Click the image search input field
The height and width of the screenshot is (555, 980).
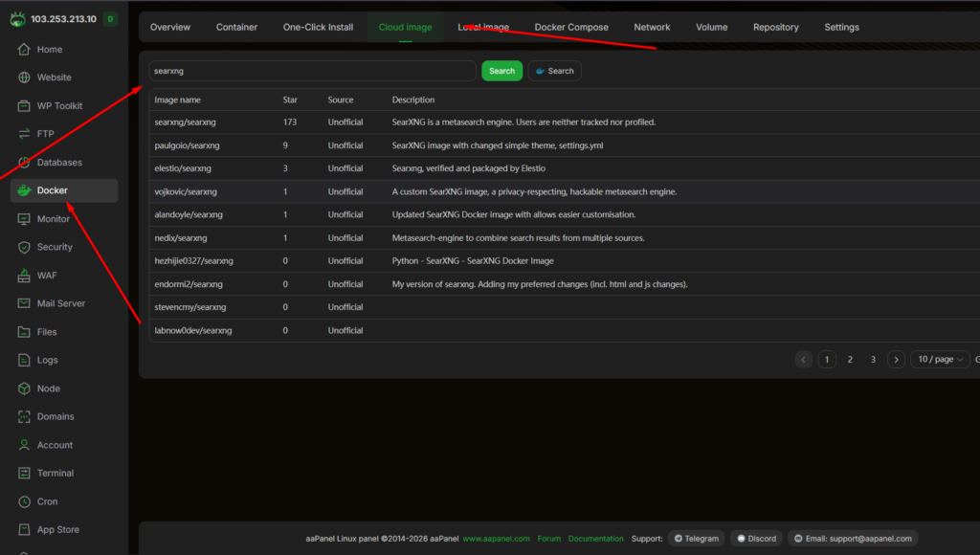[313, 71]
